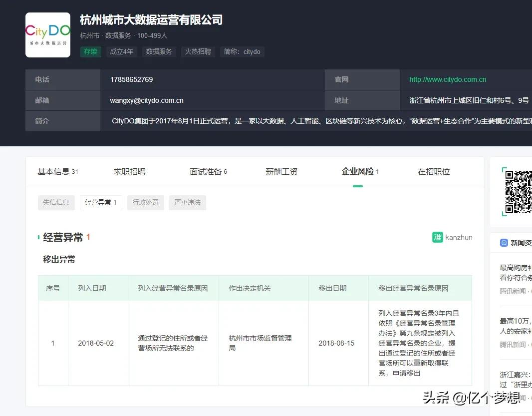Select the 在招职位 tab
The width and height of the screenshot is (532, 416).
pos(433,171)
